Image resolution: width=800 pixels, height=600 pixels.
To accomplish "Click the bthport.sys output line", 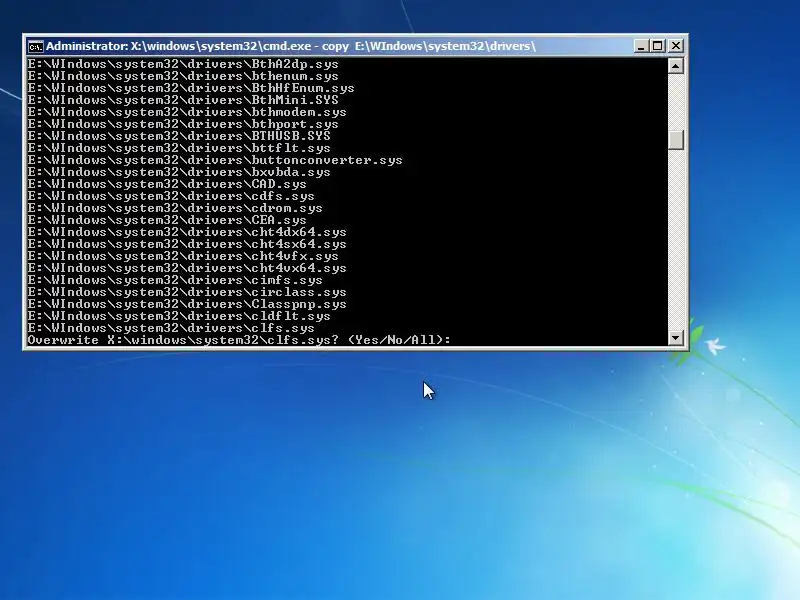I will click(183, 124).
